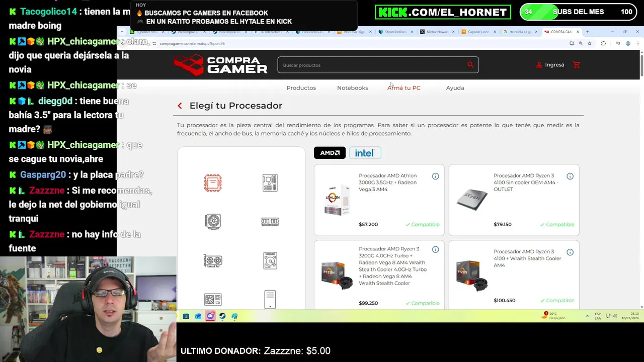Open the browser zoom magnifier icon
This screenshot has width=644, height=362.
pyautogui.click(x=581, y=43)
